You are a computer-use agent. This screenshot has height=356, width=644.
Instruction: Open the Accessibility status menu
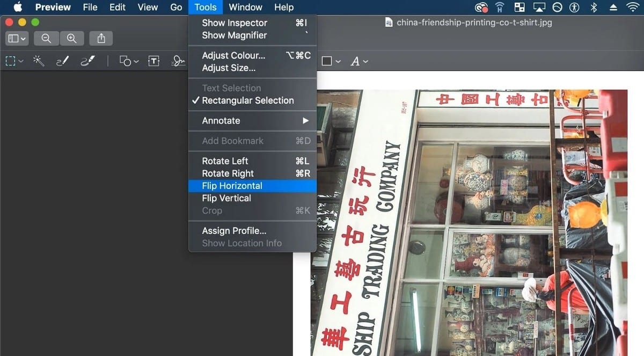click(x=575, y=8)
